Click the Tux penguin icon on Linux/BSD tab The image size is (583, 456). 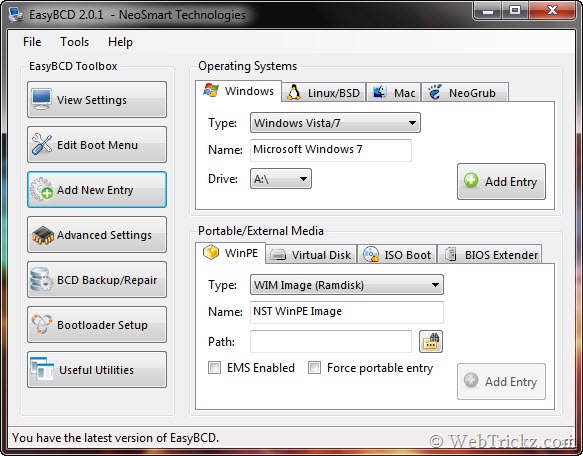click(294, 93)
